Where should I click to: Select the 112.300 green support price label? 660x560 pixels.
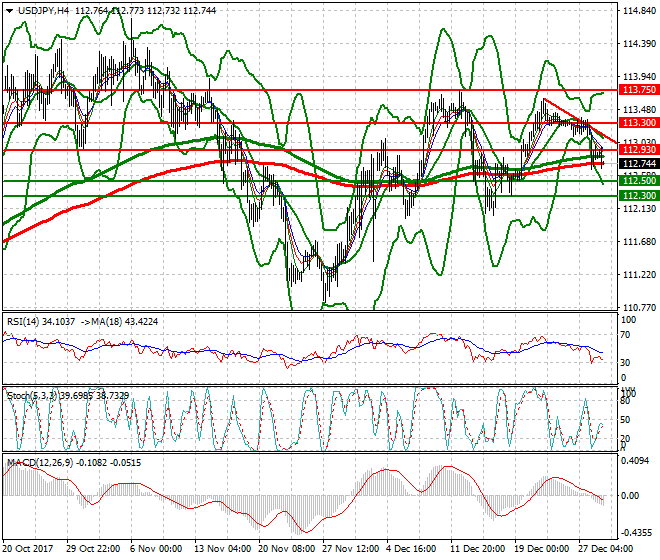tap(637, 196)
